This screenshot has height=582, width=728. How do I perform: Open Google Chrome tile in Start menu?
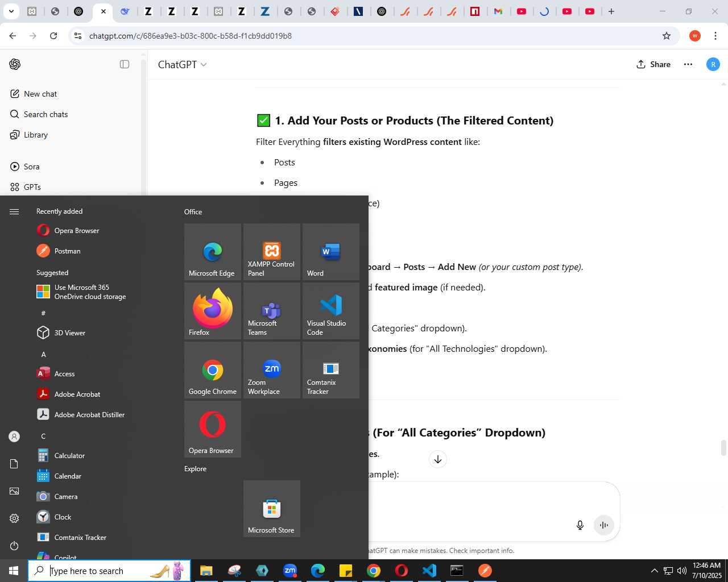(x=213, y=370)
